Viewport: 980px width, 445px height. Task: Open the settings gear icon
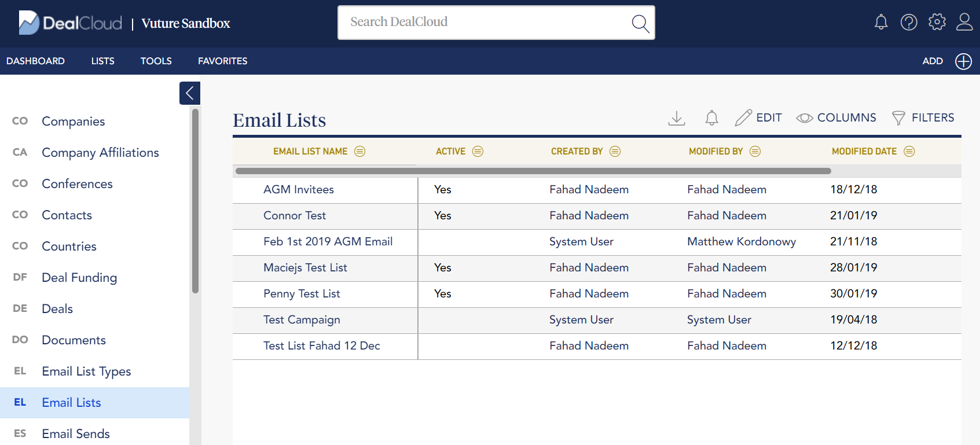(x=937, y=23)
